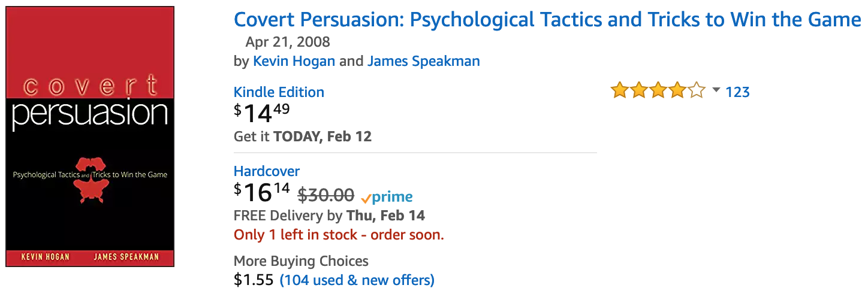Click the first gold rating star
This screenshot has width=868, height=291.
619,92
